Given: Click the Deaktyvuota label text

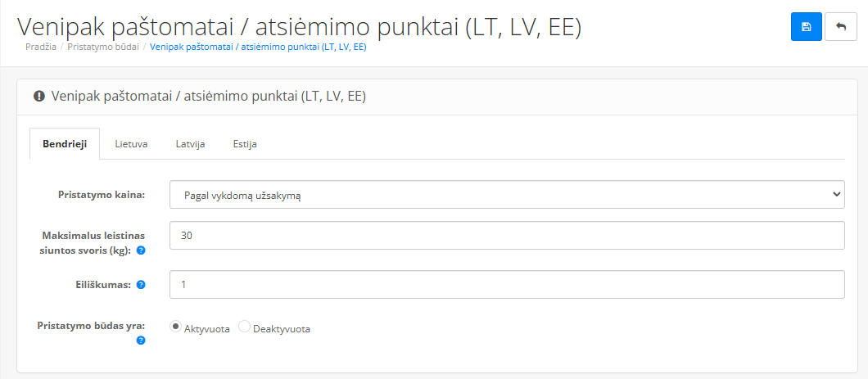Looking at the screenshot, I should [x=281, y=328].
